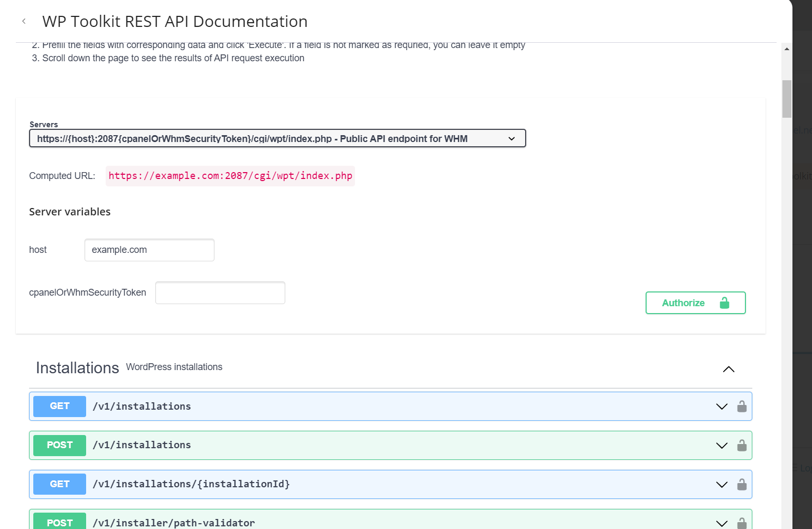Click the back arrow beside the page title
This screenshot has width=812, height=529.
pyautogui.click(x=24, y=21)
